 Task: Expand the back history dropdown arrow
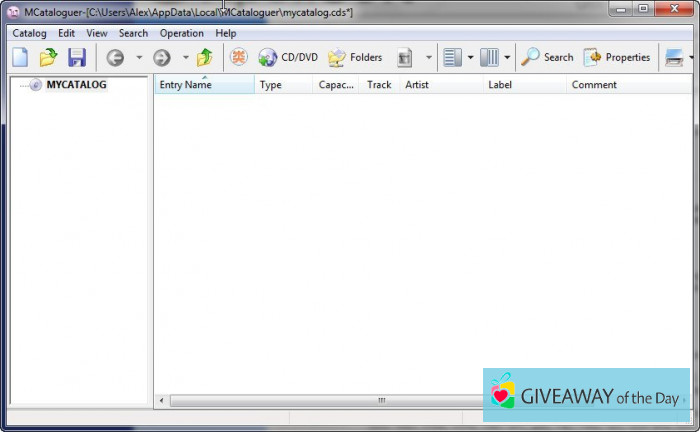139,58
